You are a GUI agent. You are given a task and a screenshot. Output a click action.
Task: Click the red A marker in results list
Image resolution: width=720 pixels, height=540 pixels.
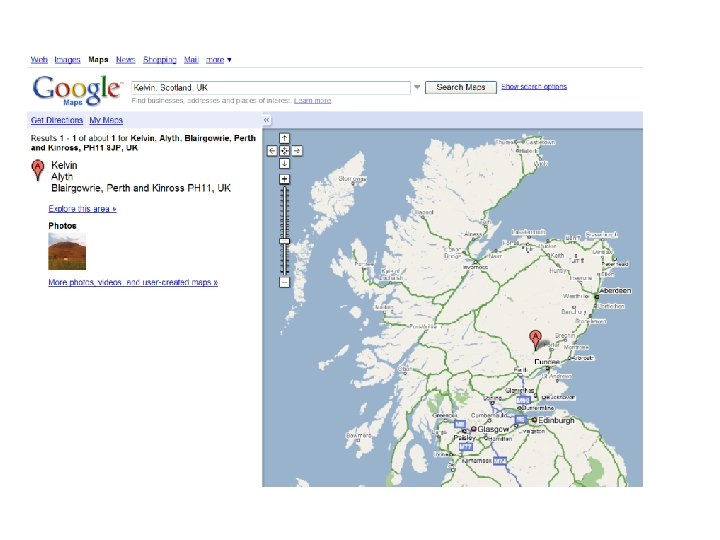tap(38, 169)
